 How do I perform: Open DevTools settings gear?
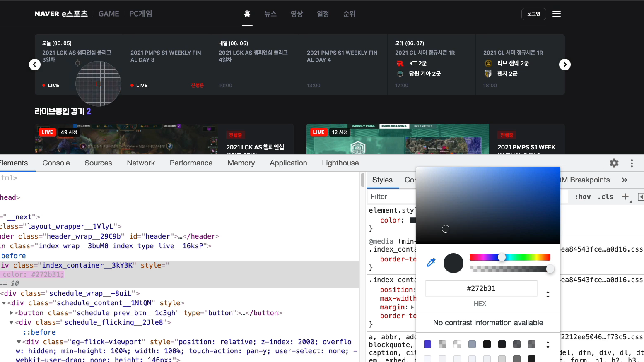[614, 163]
